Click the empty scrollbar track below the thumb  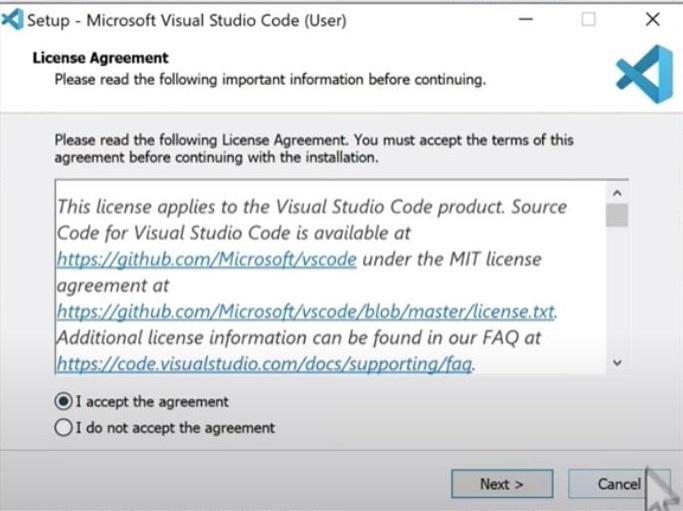click(617, 300)
